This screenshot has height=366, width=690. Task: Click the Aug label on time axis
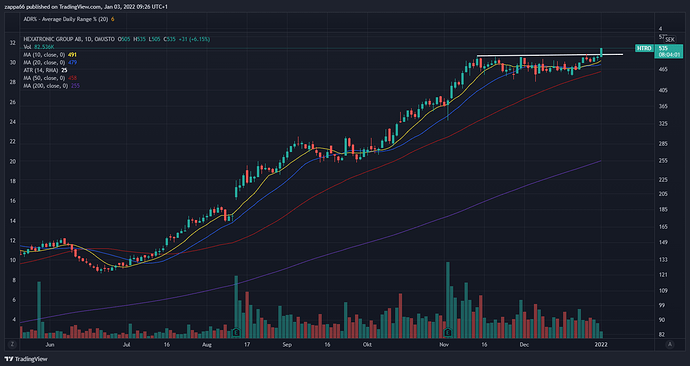point(207,345)
